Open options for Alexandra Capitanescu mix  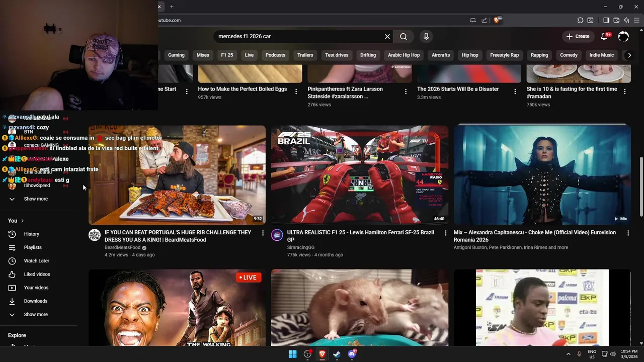[x=628, y=233]
